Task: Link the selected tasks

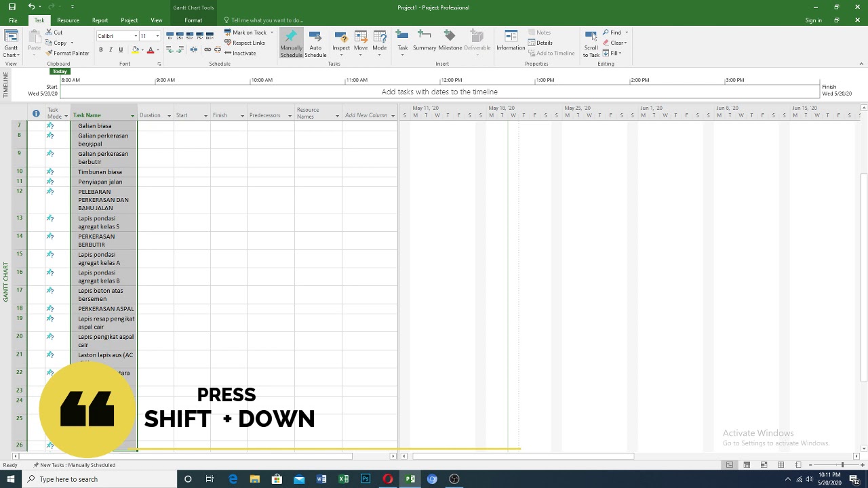Action: pos(208,49)
